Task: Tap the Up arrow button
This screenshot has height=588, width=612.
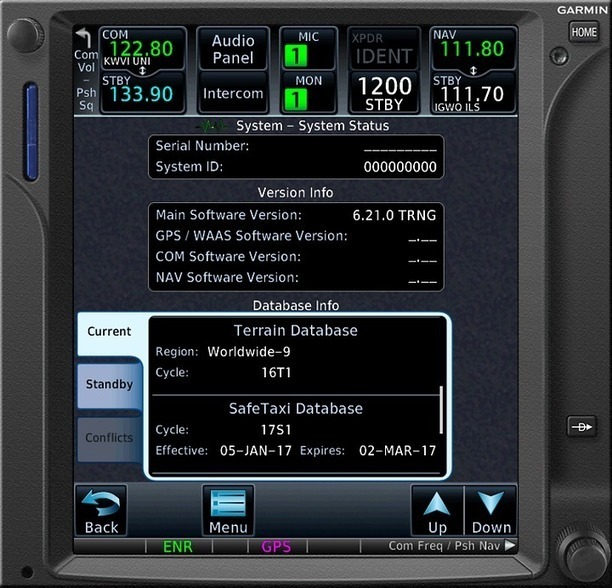Action: click(437, 510)
